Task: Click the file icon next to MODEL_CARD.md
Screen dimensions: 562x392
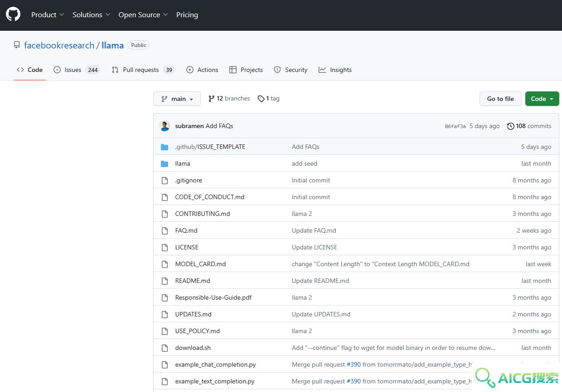Action: click(x=165, y=264)
